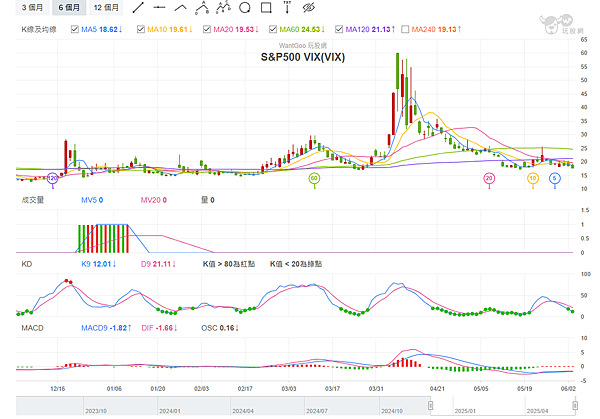Select the 6個月 time range tab
The height and width of the screenshot is (419, 600).
(x=69, y=7)
